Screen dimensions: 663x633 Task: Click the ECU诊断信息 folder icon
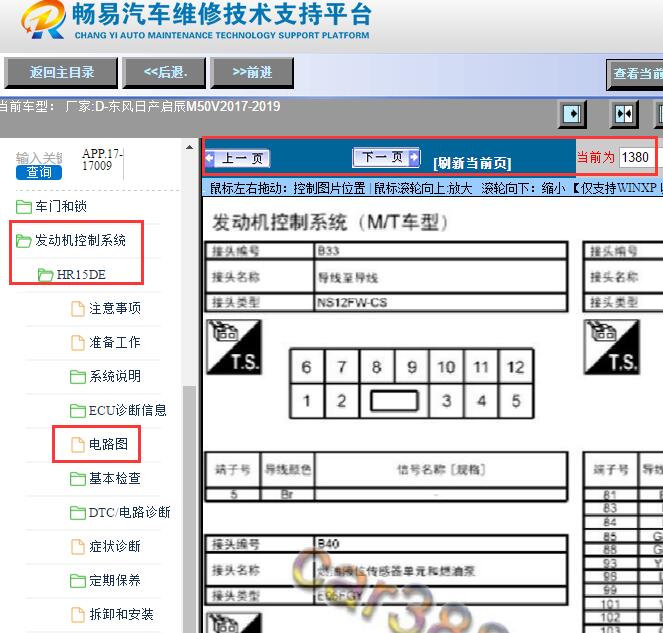coord(78,411)
